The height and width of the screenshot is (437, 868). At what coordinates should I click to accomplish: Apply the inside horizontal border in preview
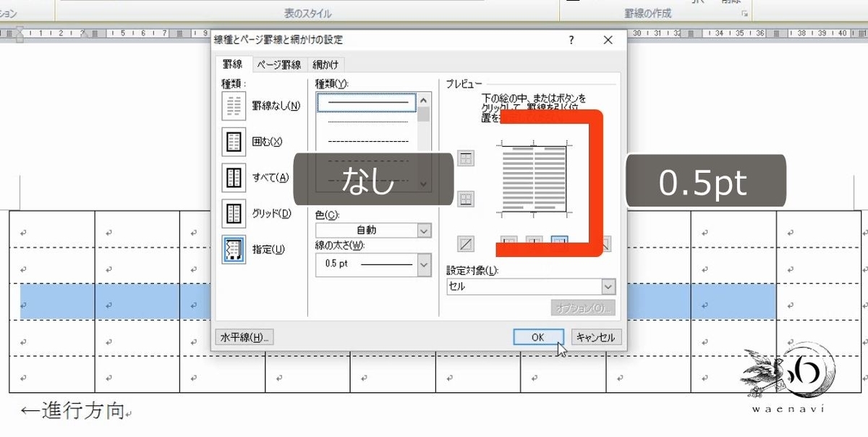coord(465,199)
